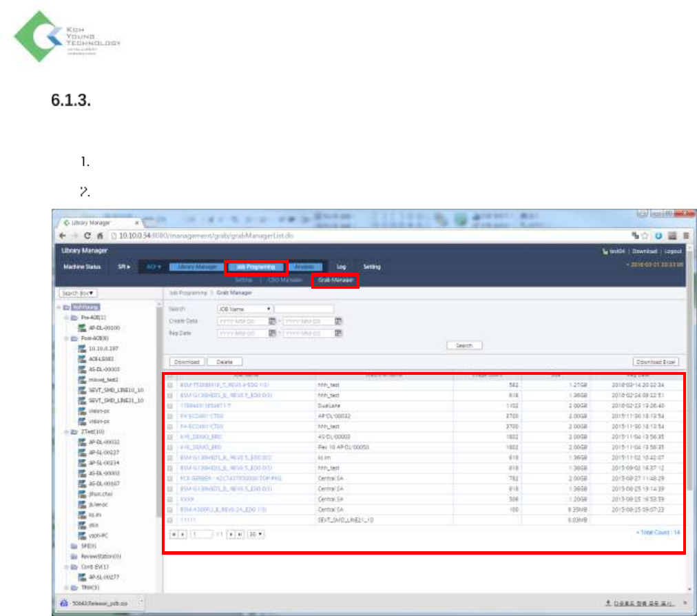The height and width of the screenshot is (616, 697).
Task: Open the JOB Name search dropdown
Action: click(x=244, y=309)
